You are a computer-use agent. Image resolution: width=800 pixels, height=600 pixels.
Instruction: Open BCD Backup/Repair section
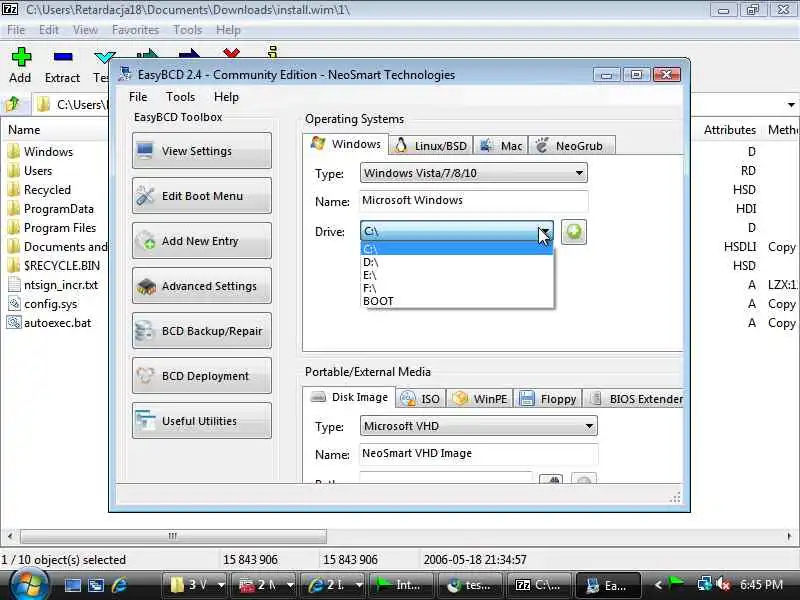pos(202,331)
